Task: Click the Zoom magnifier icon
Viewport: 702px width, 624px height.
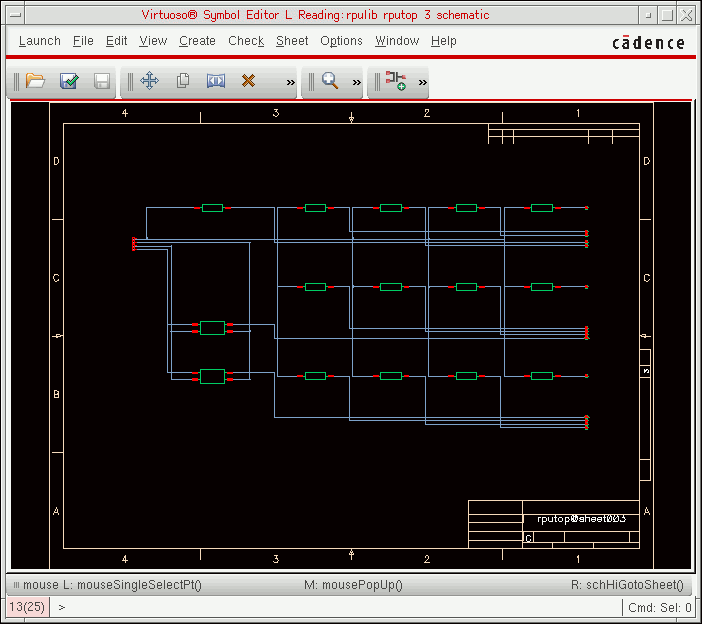Action: point(330,81)
